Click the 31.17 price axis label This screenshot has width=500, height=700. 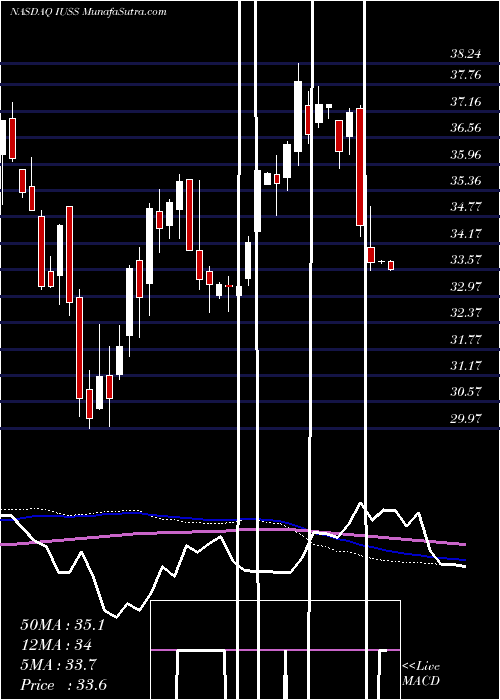tap(466, 366)
